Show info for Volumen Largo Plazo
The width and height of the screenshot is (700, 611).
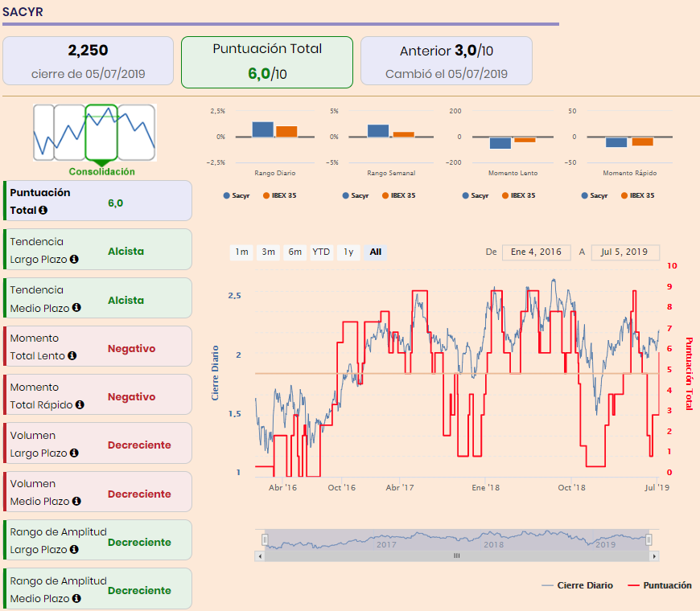74,453
